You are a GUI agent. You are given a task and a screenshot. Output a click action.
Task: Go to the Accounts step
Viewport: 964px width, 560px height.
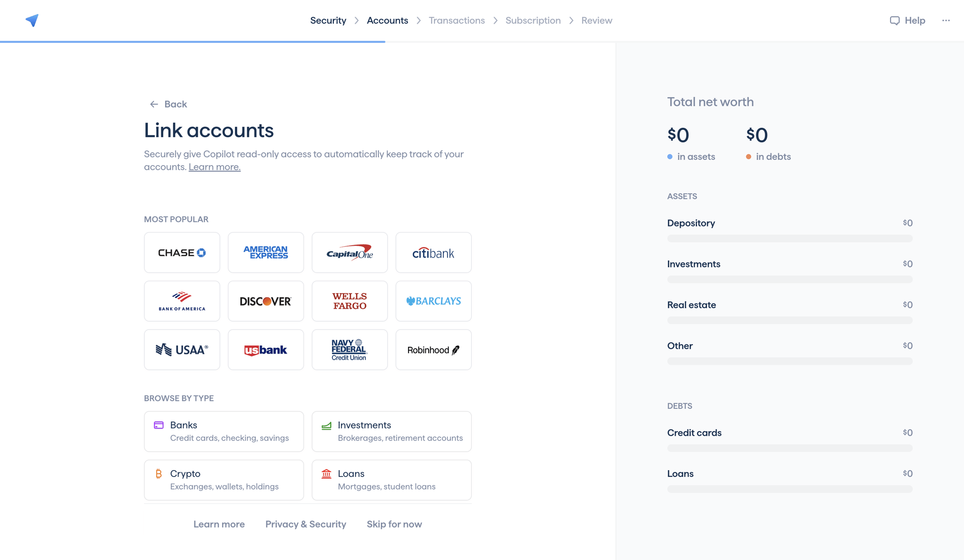(x=387, y=20)
